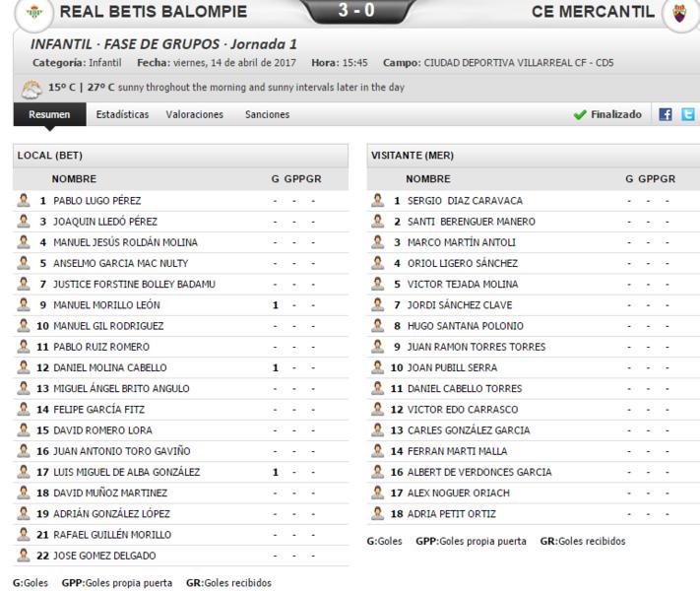Click the Twitter share icon
This screenshot has width=700, height=591.
[687, 114]
